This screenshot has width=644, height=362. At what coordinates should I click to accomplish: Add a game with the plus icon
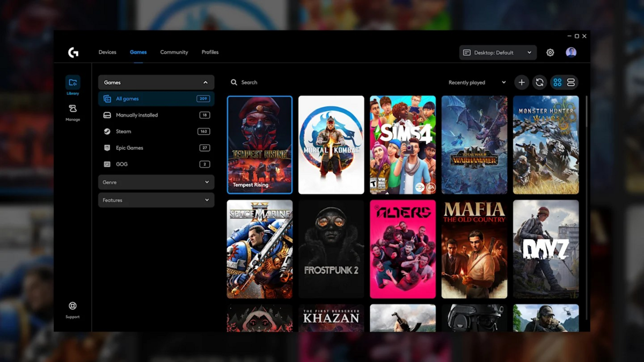pos(521,82)
